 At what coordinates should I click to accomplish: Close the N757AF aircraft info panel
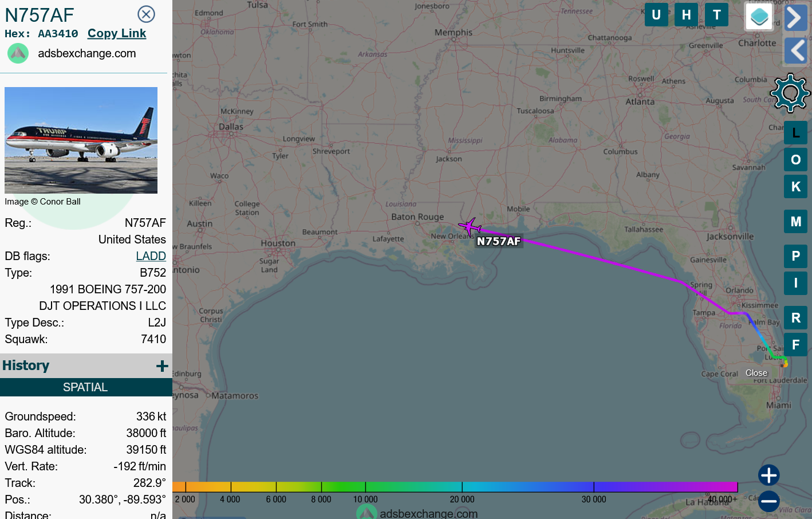pos(147,14)
